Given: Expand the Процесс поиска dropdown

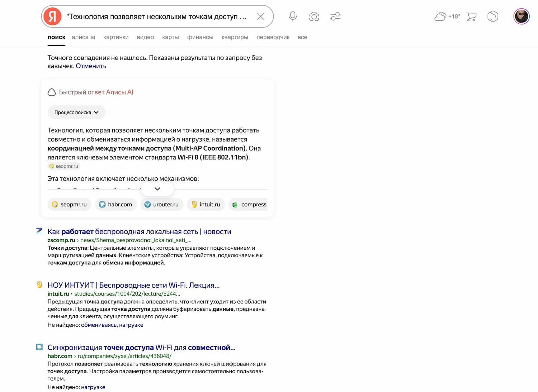Looking at the screenshot, I should tap(76, 113).
